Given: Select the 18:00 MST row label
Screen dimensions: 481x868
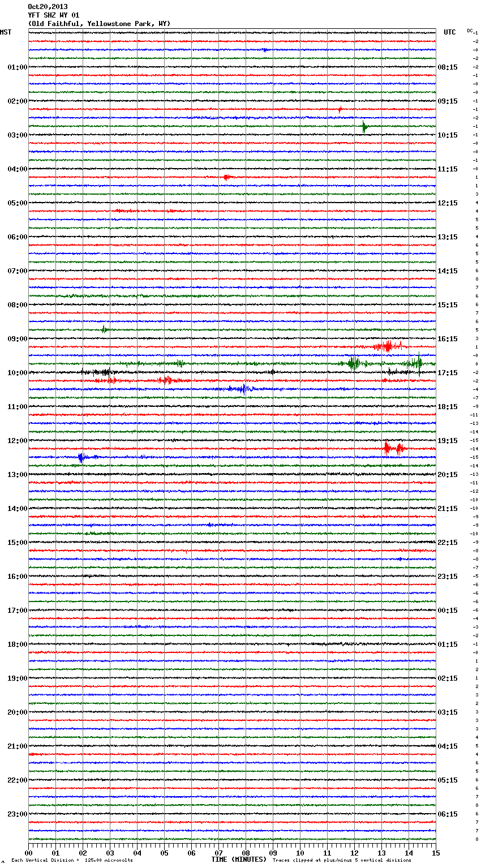Looking at the screenshot, I should click(17, 644).
